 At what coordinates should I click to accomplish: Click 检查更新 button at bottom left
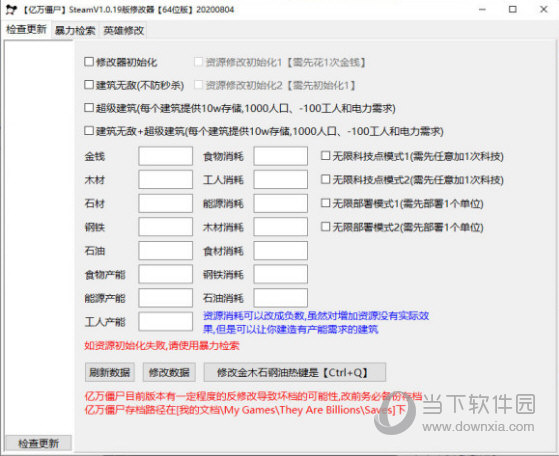39,443
